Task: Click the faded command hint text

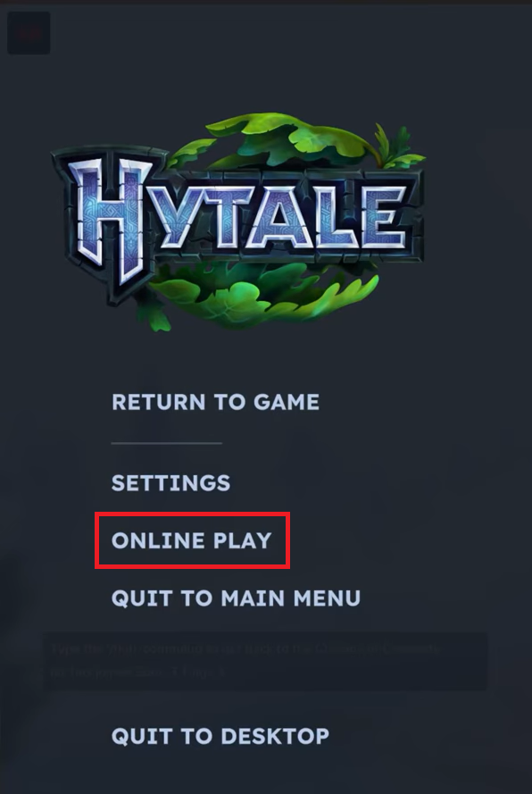Action: click(246, 660)
